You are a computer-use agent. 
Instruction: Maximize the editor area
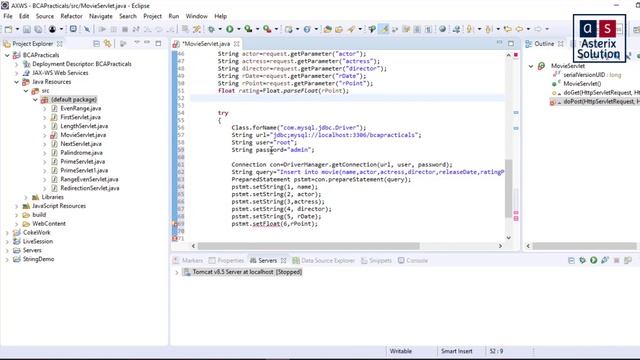pyautogui.click(x=511, y=43)
